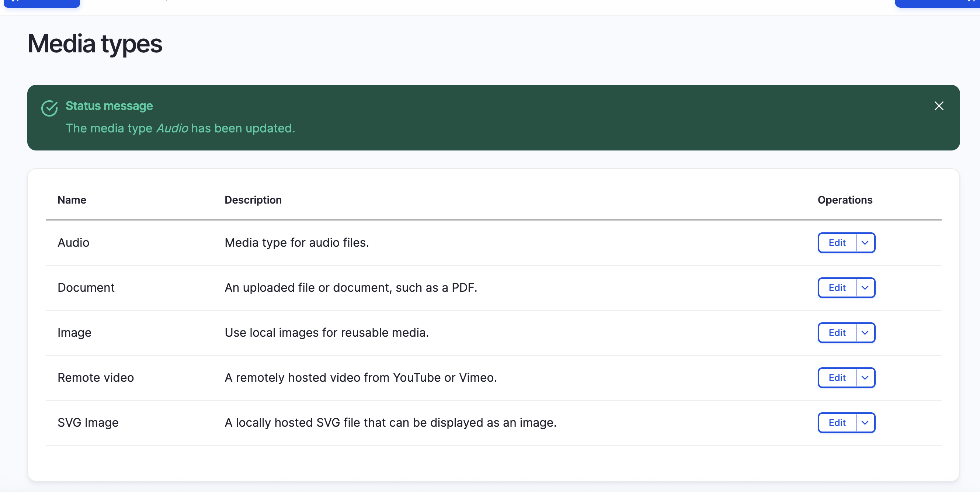
Task: Edit the Document media type
Action: click(837, 288)
